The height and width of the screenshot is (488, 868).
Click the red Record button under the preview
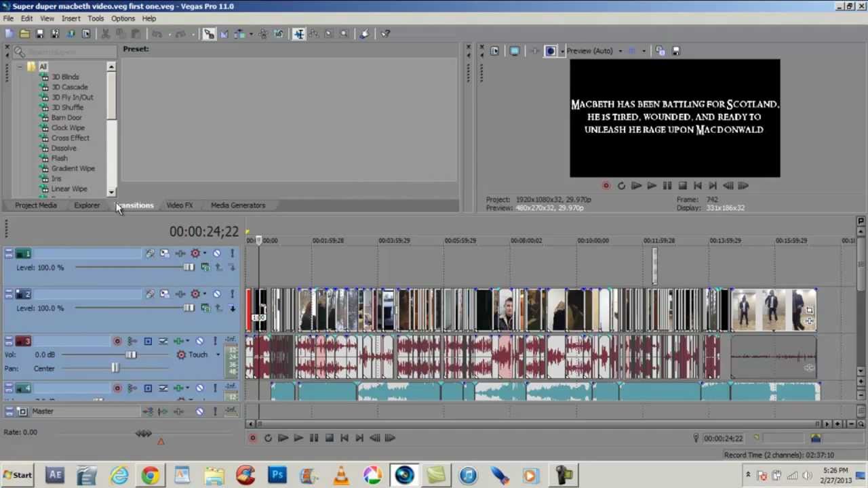coord(606,186)
